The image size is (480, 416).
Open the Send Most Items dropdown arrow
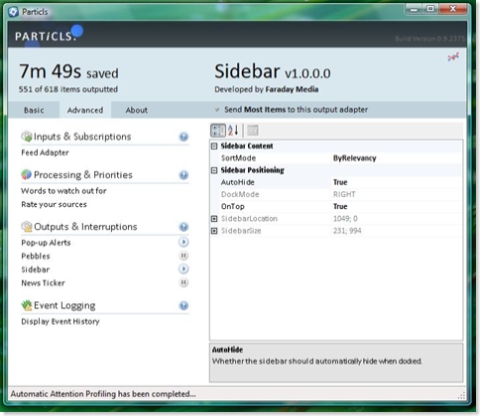[217, 110]
